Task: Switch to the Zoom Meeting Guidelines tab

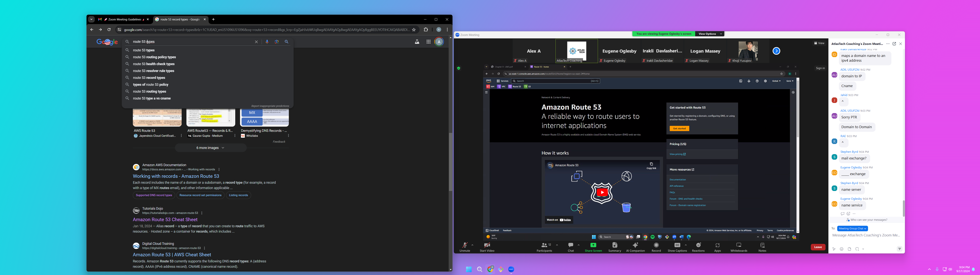Action: click(123, 19)
